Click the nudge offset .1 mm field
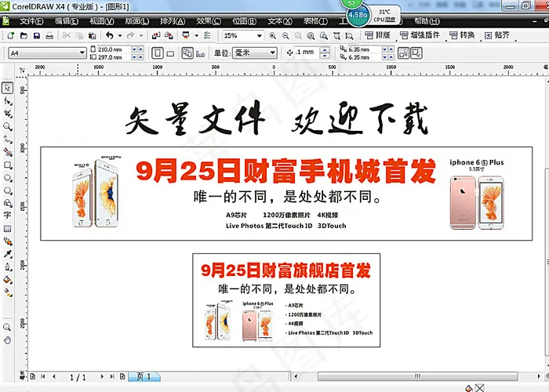Image resolution: width=549 pixels, height=392 pixels. [x=307, y=53]
